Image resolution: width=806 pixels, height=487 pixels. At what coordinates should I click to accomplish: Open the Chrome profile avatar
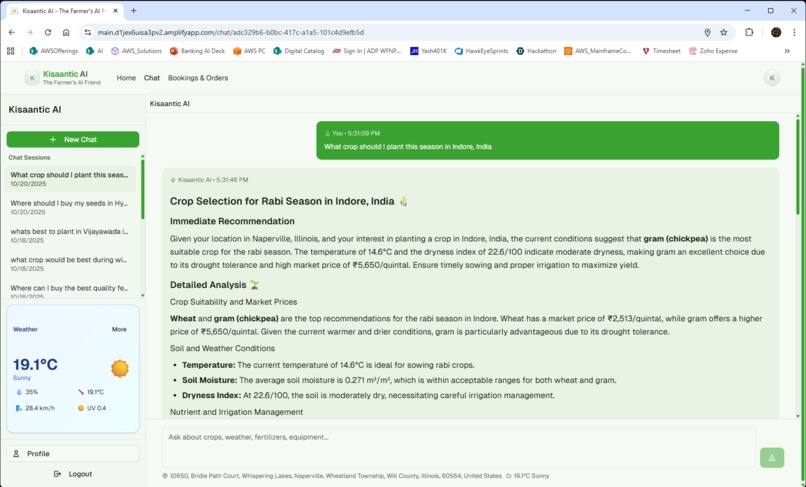tap(776, 32)
